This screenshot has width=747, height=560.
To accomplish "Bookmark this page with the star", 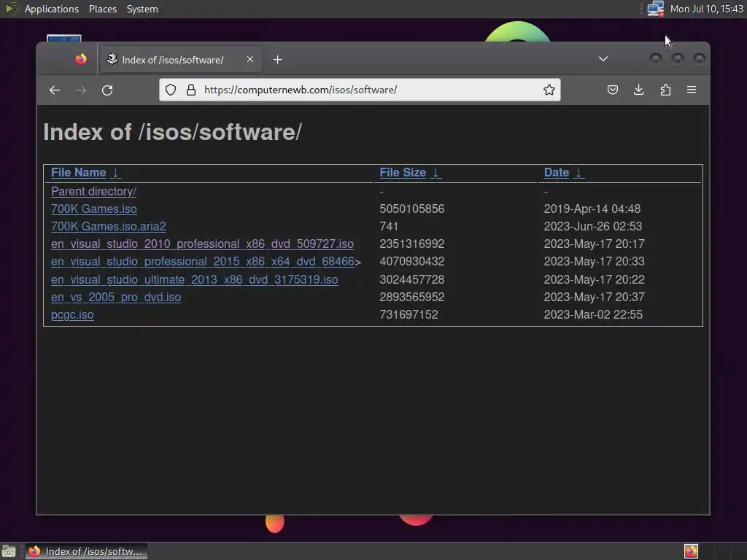I will [549, 90].
